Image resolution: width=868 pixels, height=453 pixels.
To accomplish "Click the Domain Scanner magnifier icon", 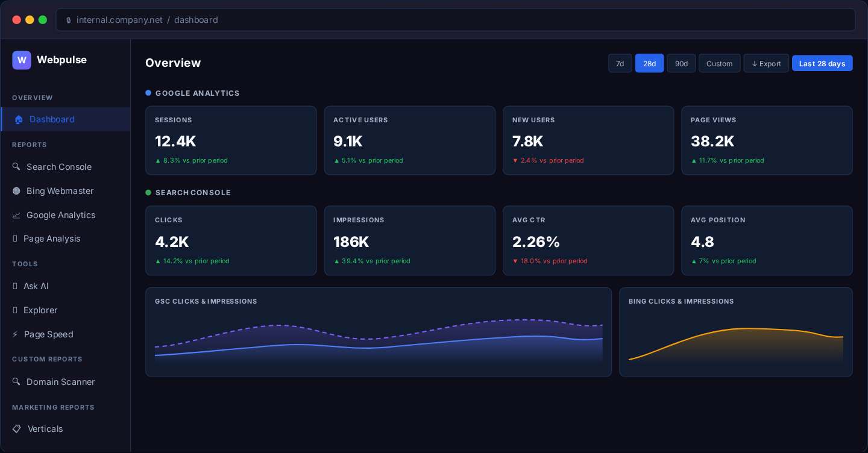I will tap(16, 382).
